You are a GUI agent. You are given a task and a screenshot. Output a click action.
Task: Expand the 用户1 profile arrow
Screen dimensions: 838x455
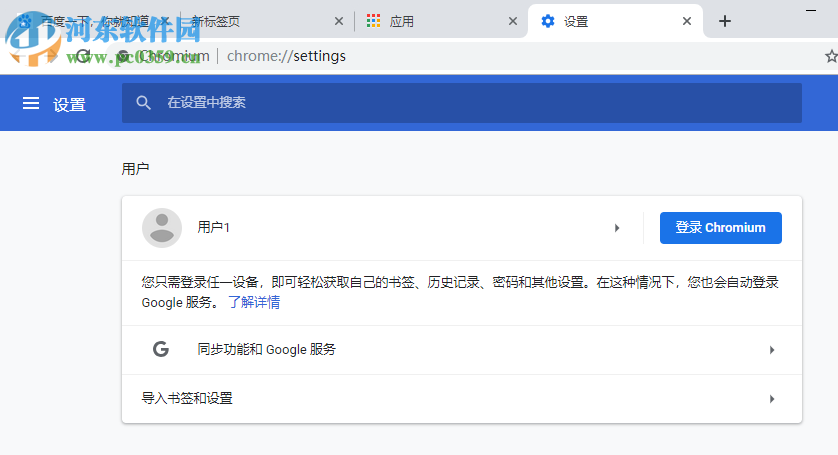click(x=617, y=228)
